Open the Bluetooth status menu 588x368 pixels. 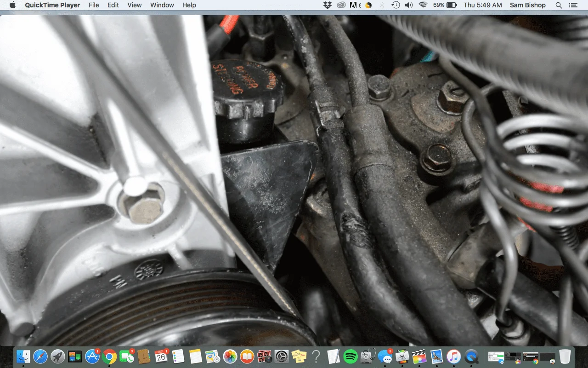coord(382,5)
